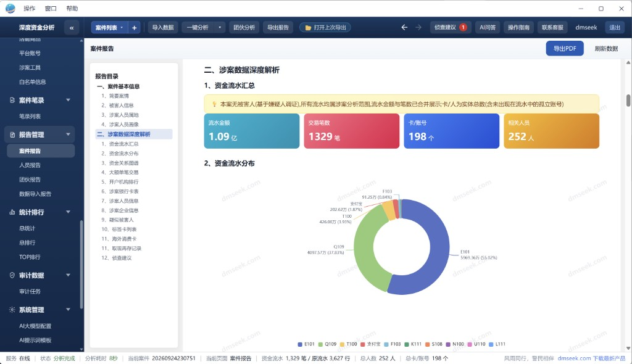Toggle L111 series in chart legend

pyautogui.click(x=497, y=344)
